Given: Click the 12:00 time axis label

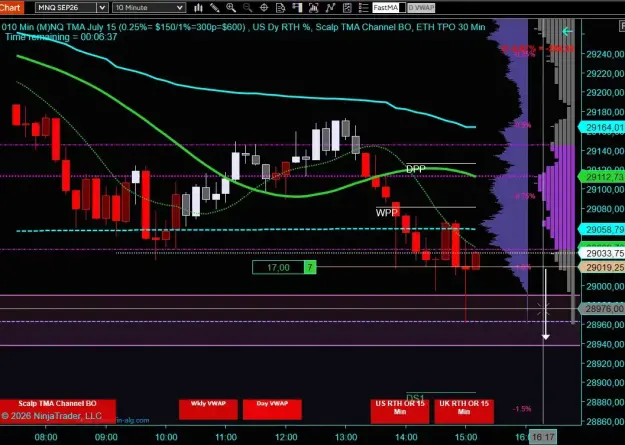Looking at the screenshot, I should pos(286,437).
